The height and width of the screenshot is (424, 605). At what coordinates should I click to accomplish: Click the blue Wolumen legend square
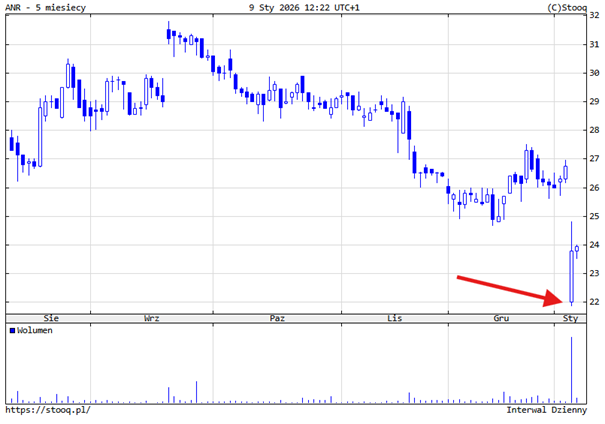point(12,330)
